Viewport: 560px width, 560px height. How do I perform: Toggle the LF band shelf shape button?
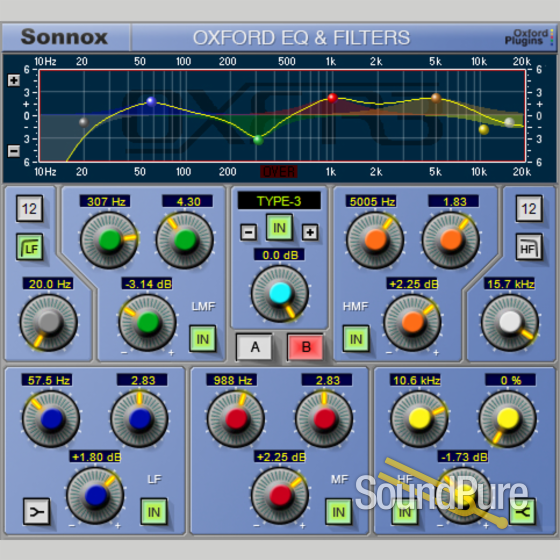pyautogui.click(x=36, y=512)
